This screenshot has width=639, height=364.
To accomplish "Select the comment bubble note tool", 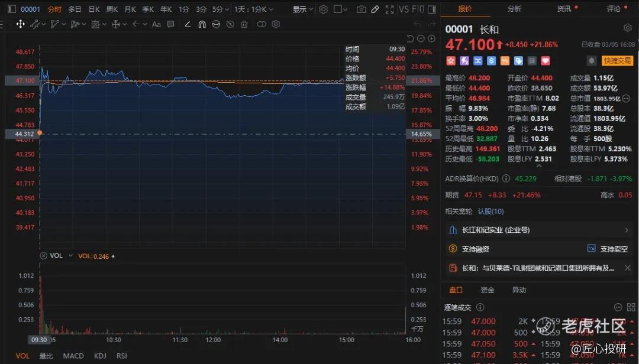I will (171, 24).
